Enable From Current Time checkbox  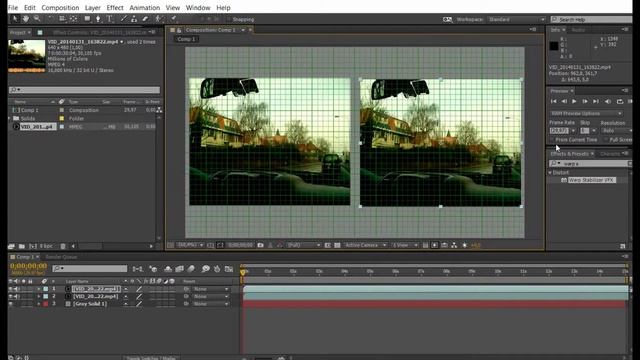pos(552,140)
